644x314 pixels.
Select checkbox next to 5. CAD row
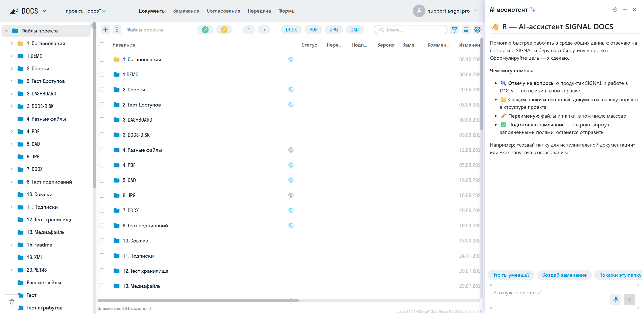(102, 180)
